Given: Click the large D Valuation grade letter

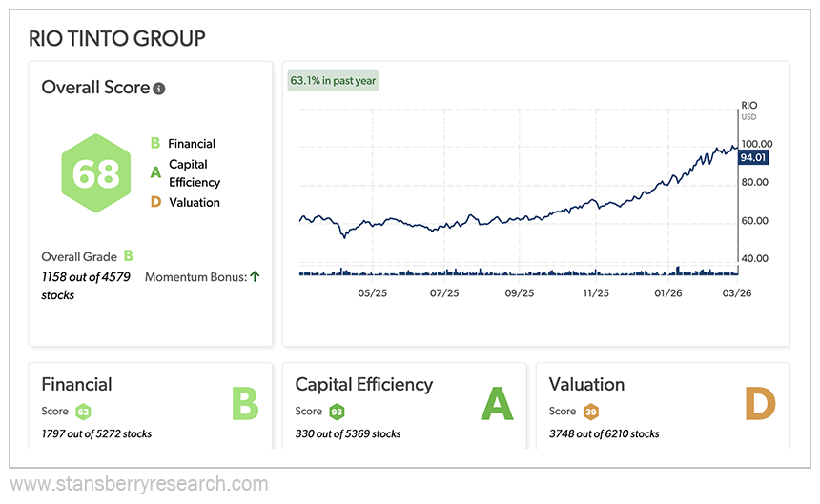Looking at the screenshot, I should pos(760,403).
